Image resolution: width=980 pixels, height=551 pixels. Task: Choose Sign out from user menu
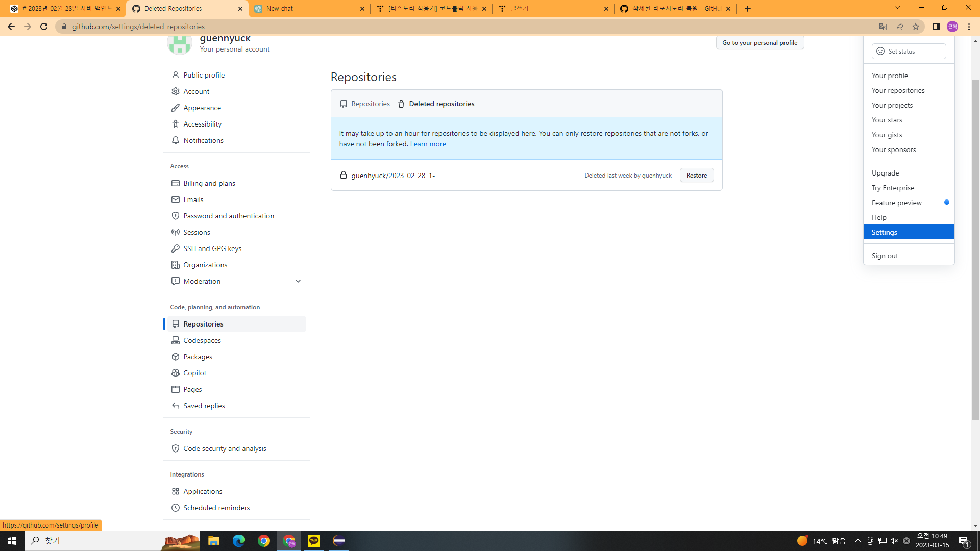[x=885, y=256]
